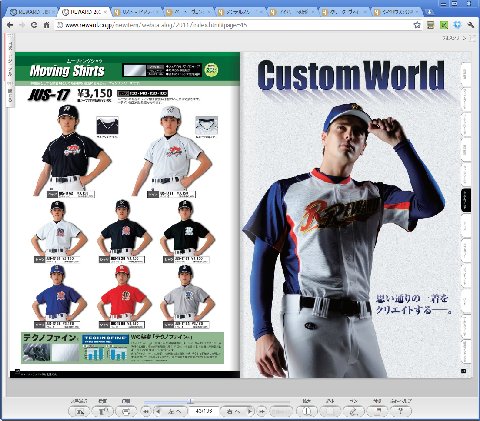The image size is (480, 421).
Task: Click the page slider handle
Action: pos(190,401)
